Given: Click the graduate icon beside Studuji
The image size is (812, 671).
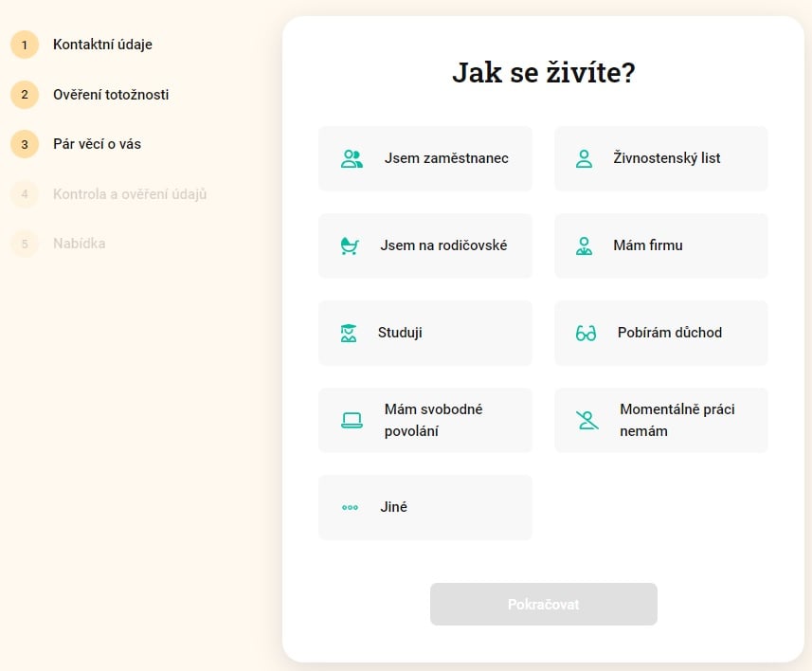Looking at the screenshot, I should pos(349,333).
